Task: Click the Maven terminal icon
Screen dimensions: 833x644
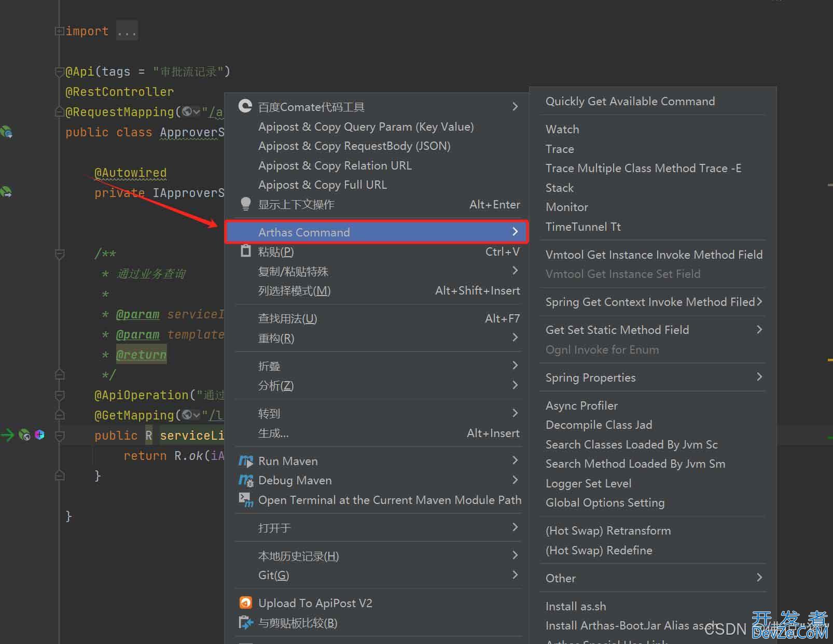Action: 246,500
